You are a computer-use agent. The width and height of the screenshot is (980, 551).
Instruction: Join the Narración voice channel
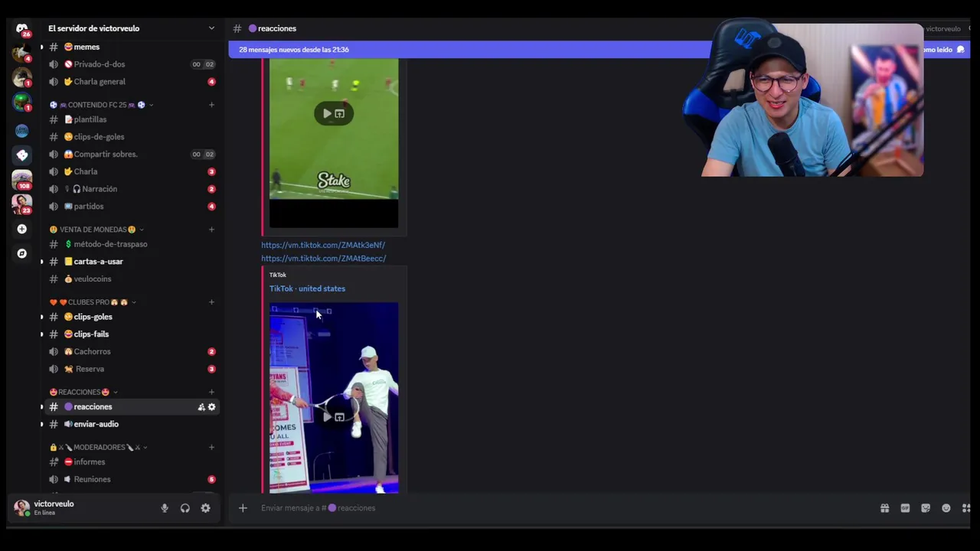132,189
